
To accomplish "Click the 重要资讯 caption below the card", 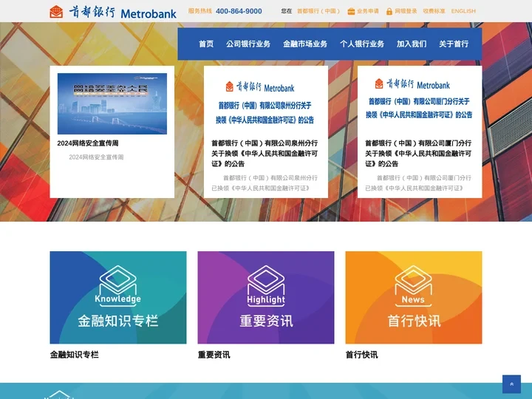I will click(214, 355).
